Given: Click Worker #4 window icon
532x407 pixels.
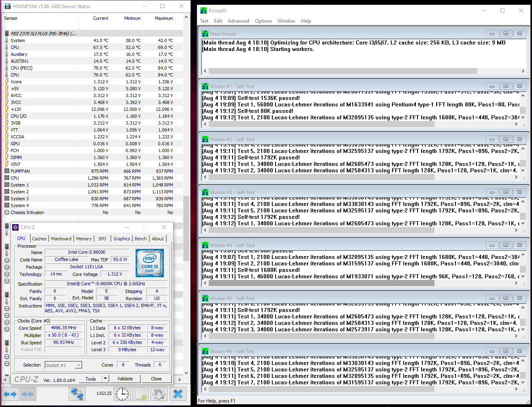Looking at the screenshot, I should point(205,245).
